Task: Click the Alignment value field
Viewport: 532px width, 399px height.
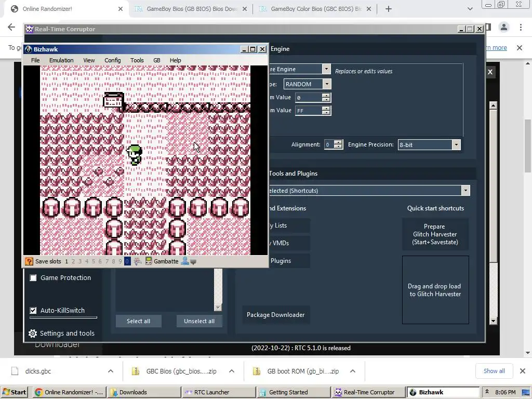Action: click(x=329, y=144)
